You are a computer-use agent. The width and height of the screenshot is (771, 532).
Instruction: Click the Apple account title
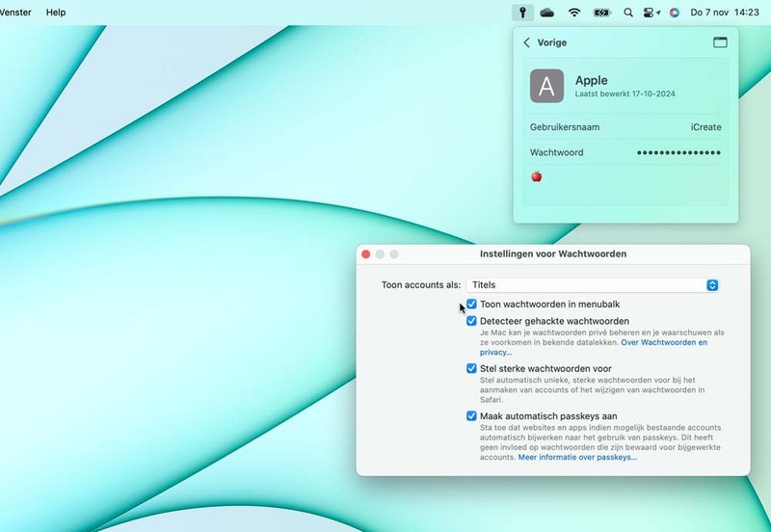592,80
